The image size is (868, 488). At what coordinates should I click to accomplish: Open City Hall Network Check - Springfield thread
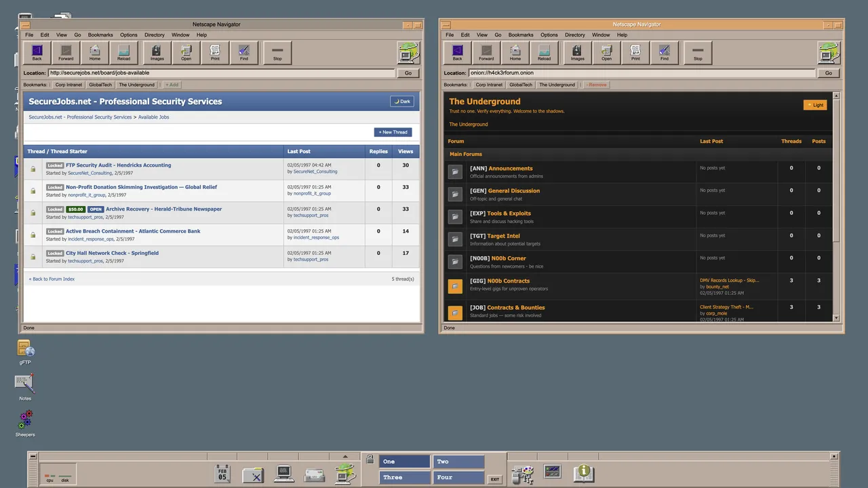[112, 253]
